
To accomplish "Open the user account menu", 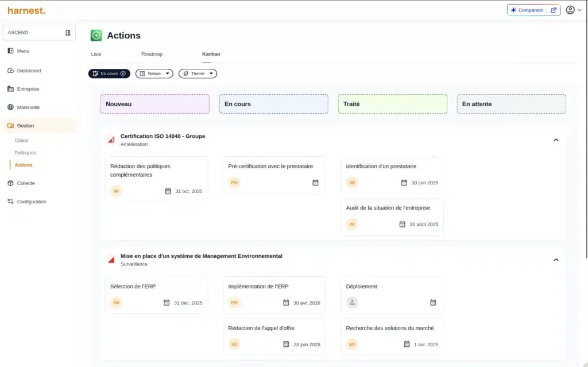I will 574,10.
